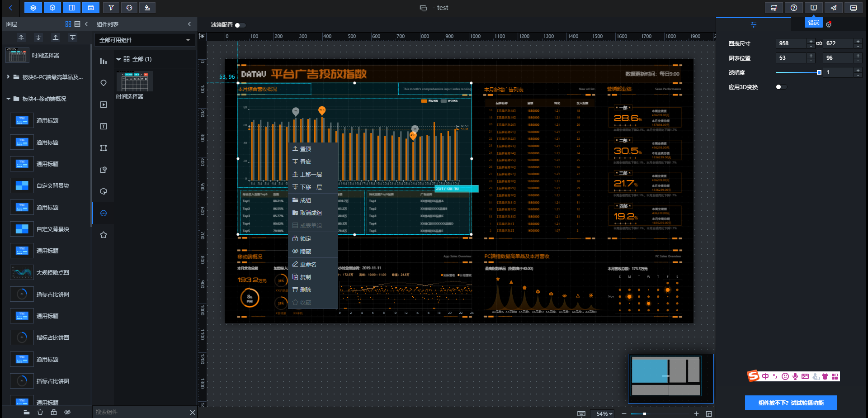Open the node/blueprint editor icon
Viewport: 868px width, 418px height.
click(x=774, y=8)
